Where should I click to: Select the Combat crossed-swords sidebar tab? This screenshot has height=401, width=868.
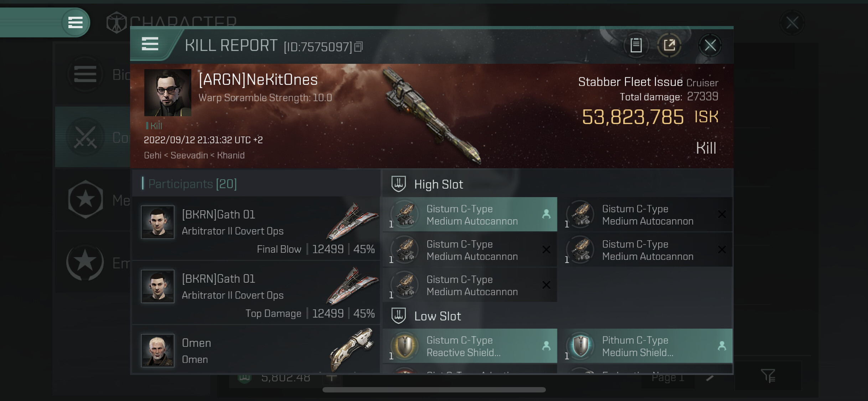(x=86, y=137)
